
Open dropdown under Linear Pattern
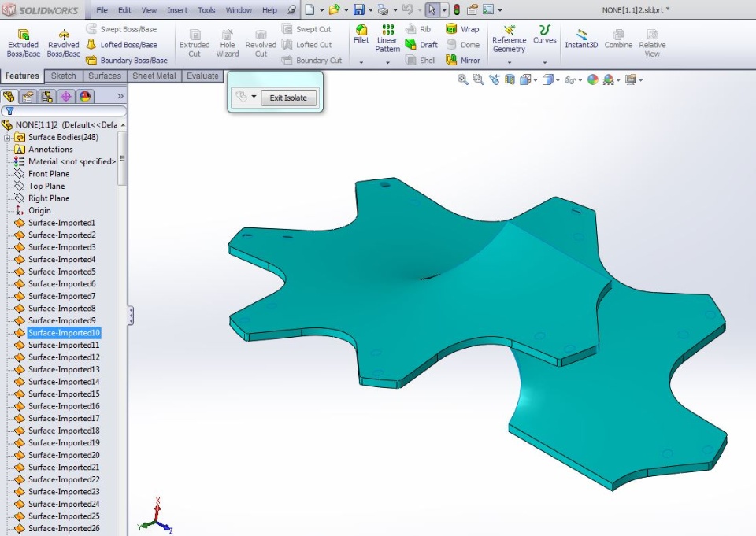[x=387, y=62]
